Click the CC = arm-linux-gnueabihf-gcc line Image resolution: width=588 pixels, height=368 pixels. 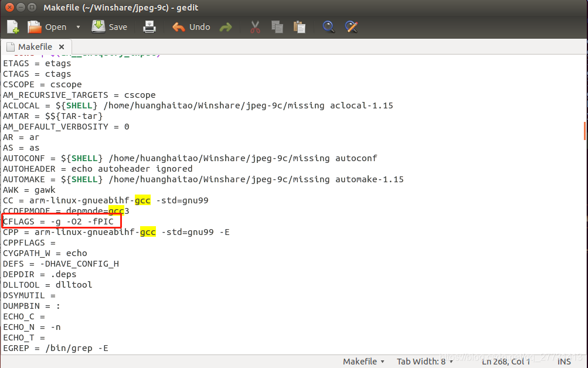106,200
